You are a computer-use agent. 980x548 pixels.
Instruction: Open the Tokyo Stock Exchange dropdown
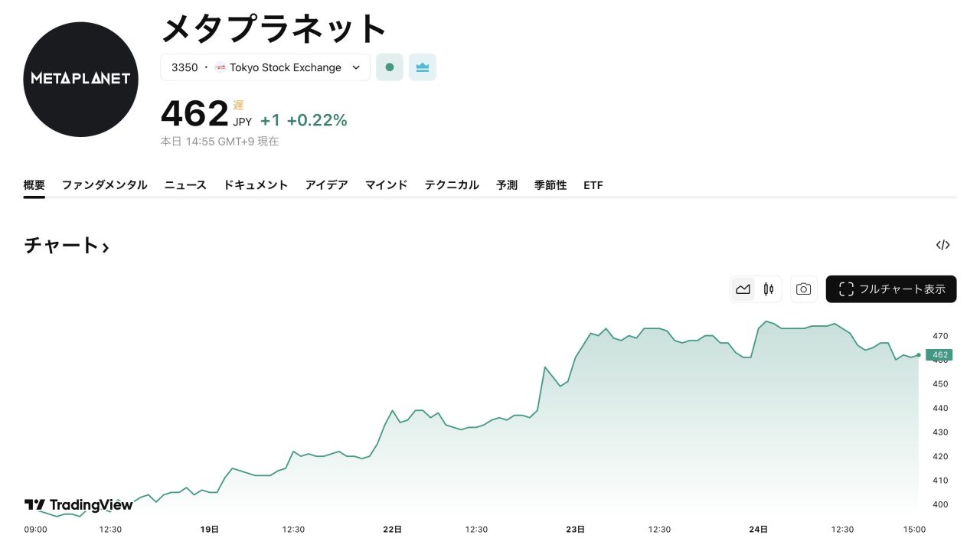point(265,67)
